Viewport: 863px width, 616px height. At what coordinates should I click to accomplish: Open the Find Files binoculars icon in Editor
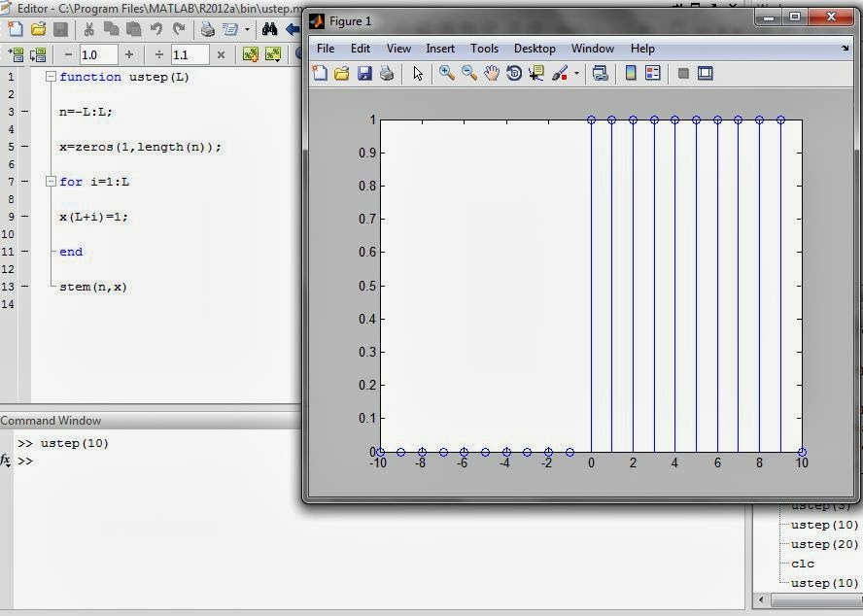[268, 28]
